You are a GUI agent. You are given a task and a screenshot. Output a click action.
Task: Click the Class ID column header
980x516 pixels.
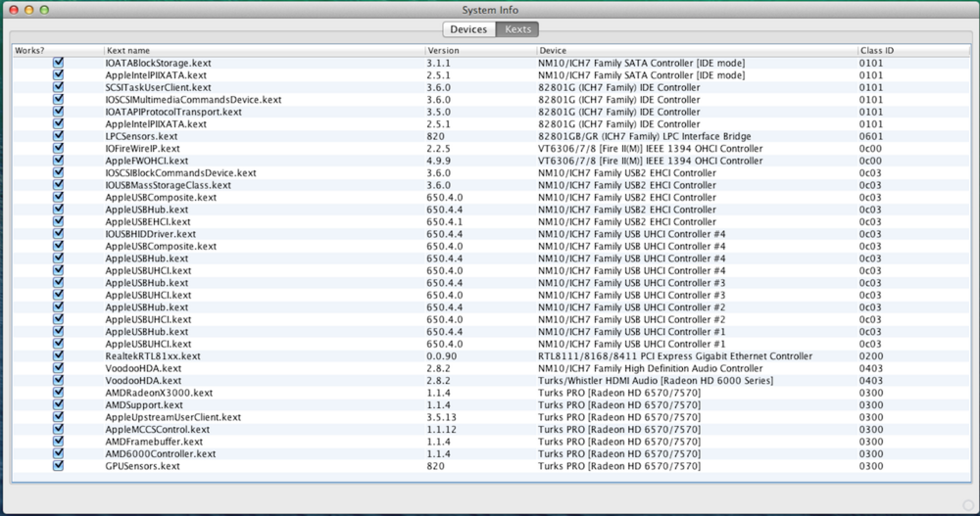pyautogui.click(x=911, y=50)
